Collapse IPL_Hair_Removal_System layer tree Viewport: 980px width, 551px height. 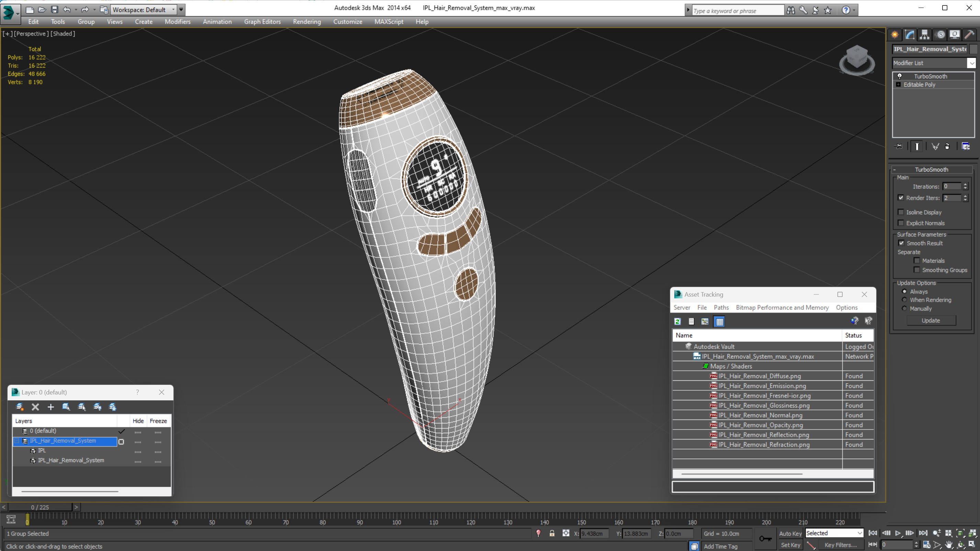pyautogui.click(x=17, y=441)
